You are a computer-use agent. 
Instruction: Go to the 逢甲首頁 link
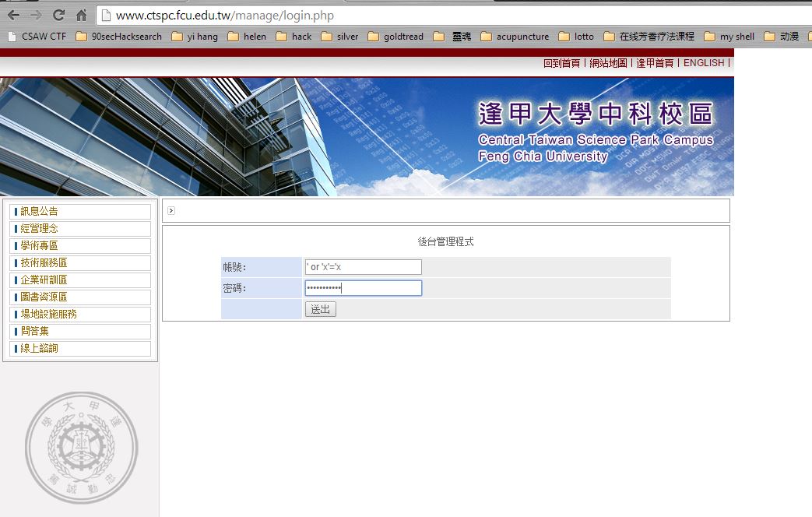(655, 63)
